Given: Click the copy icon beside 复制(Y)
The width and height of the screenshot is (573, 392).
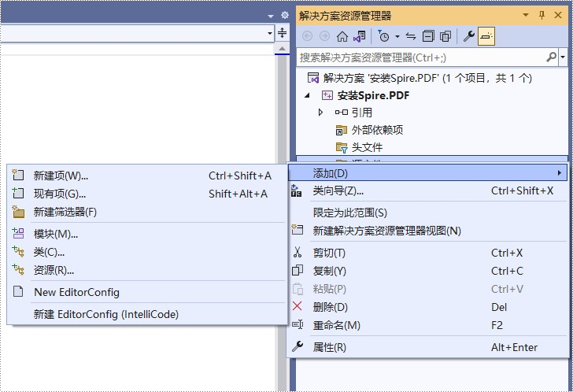Looking at the screenshot, I should click(x=298, y=271).
